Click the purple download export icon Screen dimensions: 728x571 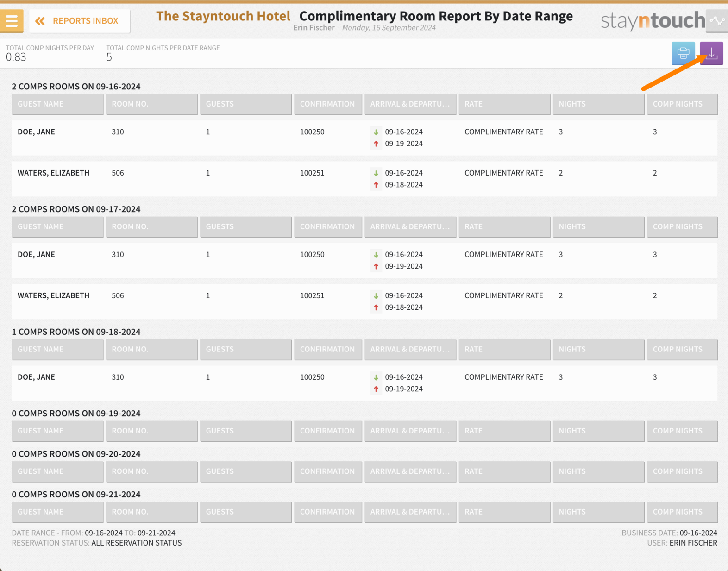(x=711, y=53)
